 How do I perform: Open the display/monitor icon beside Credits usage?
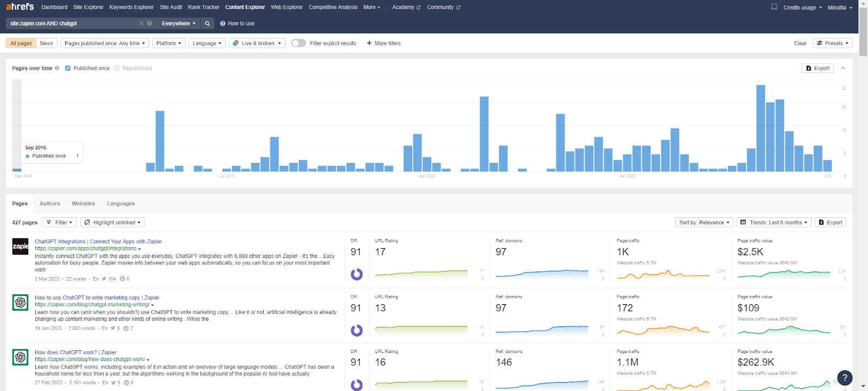pos(774,7)
